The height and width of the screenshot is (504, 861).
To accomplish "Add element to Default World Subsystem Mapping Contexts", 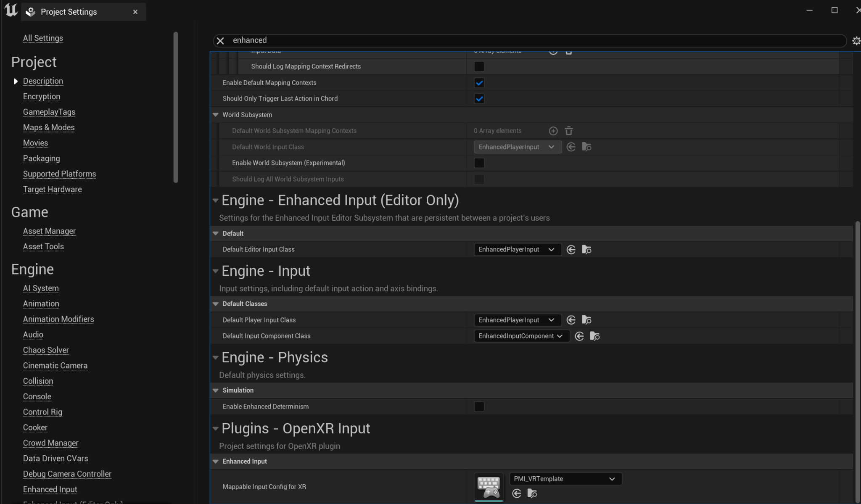I will [x=553, y=131].
